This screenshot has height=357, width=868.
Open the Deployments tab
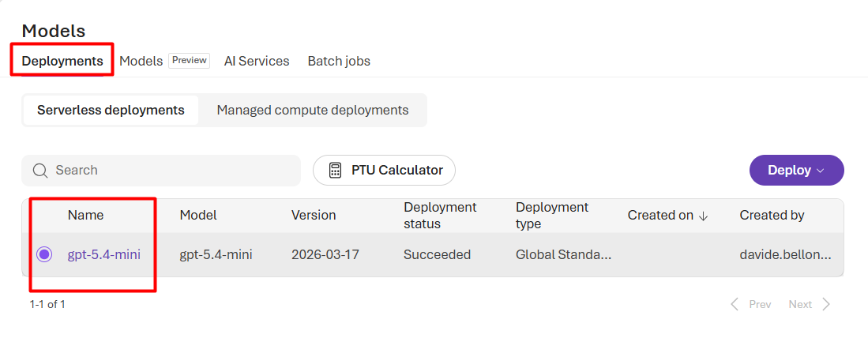[x=62, y=61]
